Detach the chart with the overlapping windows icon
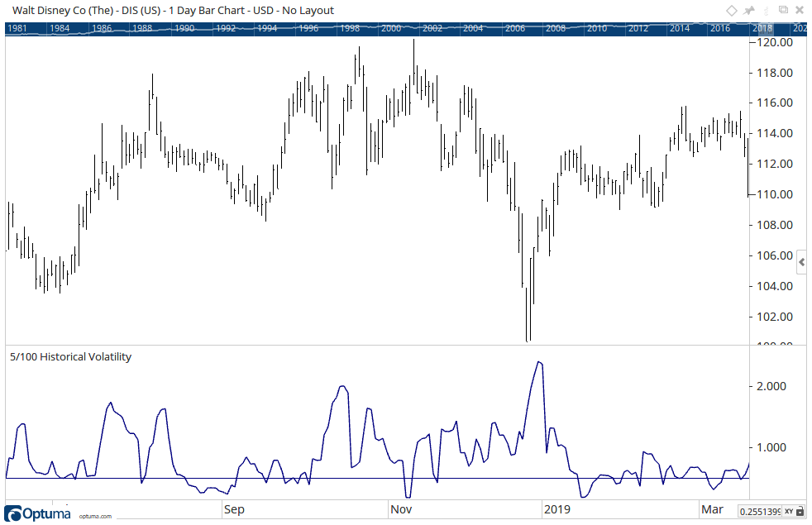Image resolution: width=812 pixels, height=525 pixels. tap(784, 10)
